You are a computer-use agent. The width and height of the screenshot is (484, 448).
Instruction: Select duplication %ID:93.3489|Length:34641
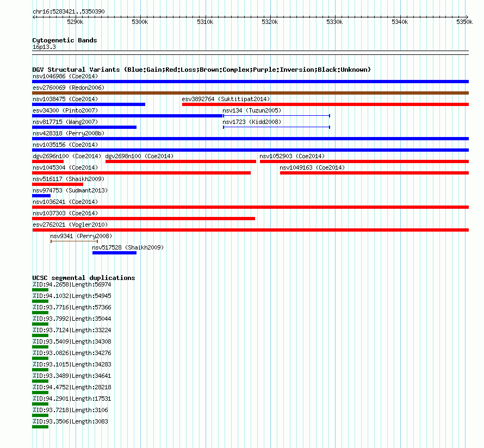point(72,376)
